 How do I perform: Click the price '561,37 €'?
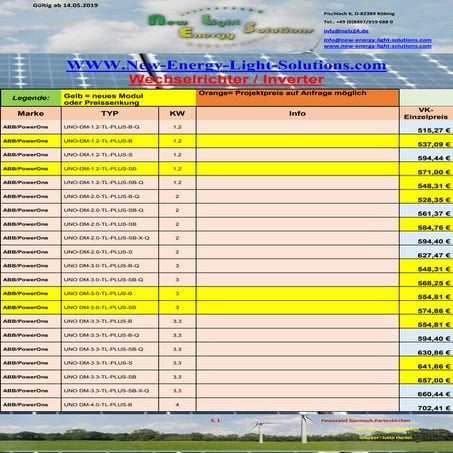click(x=434, y=213)
